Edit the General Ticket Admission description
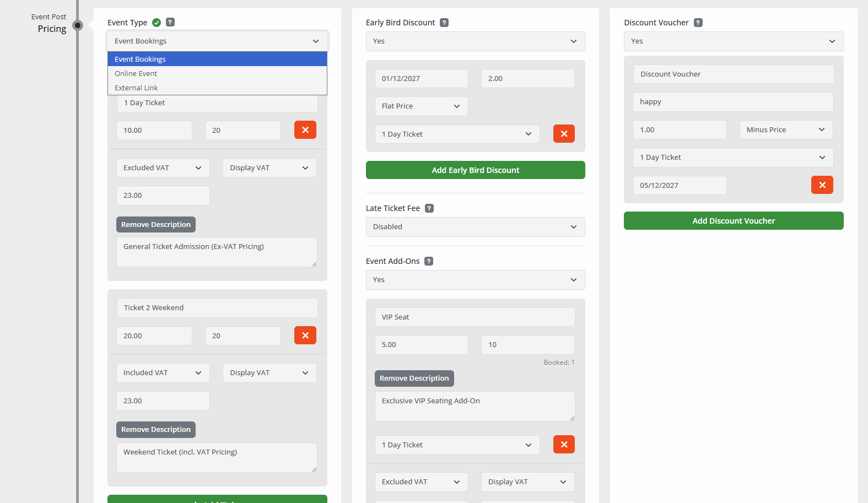The height and width of the screenshot is (503, 868). [x=217, y=252]
